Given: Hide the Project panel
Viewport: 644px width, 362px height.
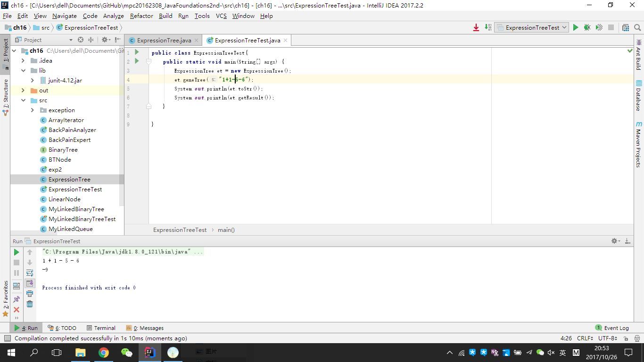Looking at the screenshot, I should 117,40.
